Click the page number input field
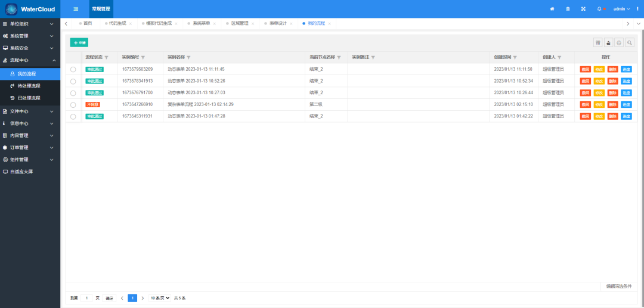 click(x=87, y=298)
